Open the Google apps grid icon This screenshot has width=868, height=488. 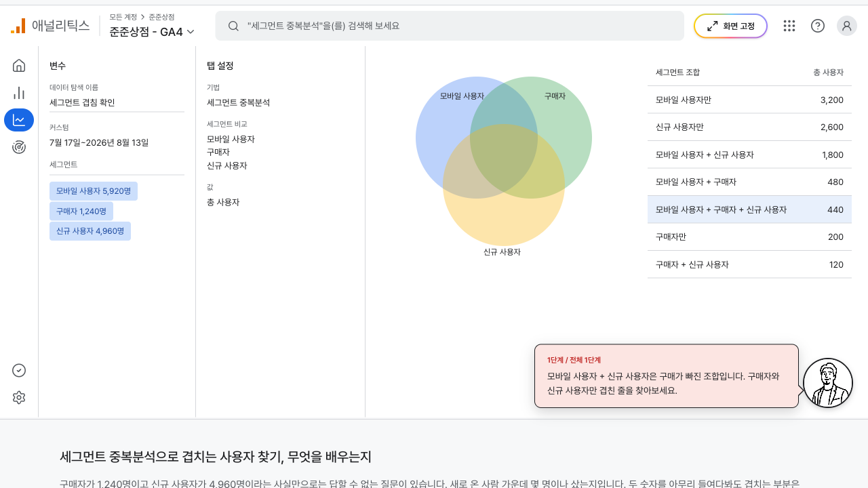789,26
